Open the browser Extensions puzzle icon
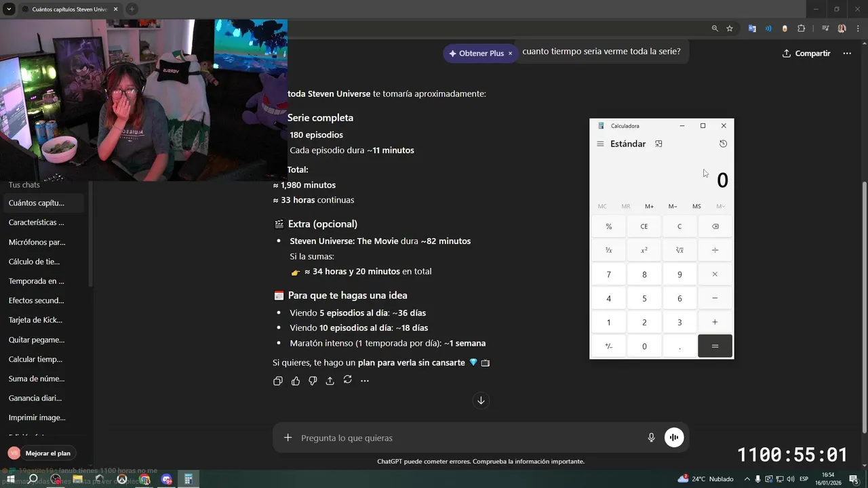 802,28
